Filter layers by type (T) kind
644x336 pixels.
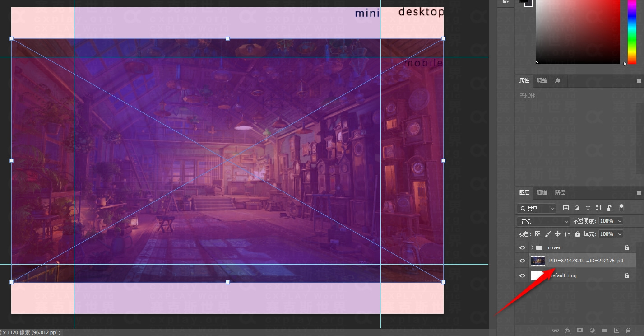click(588, 208)
